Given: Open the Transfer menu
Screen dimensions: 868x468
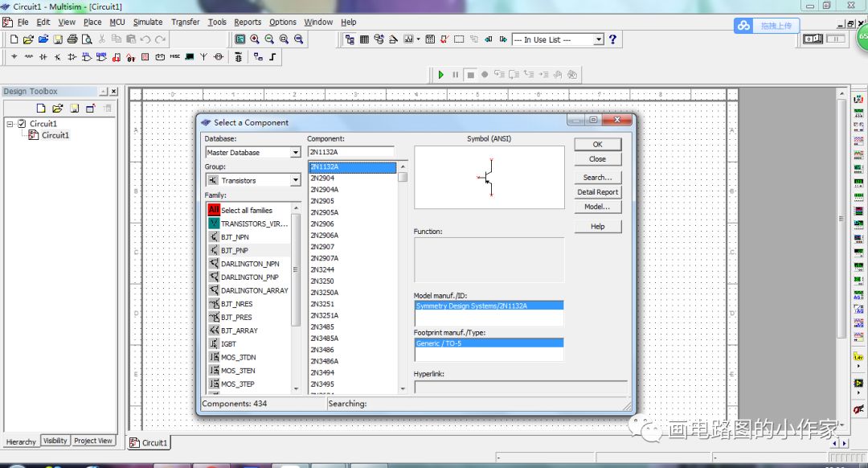Looking at the screenshot, I should [185, 23].
